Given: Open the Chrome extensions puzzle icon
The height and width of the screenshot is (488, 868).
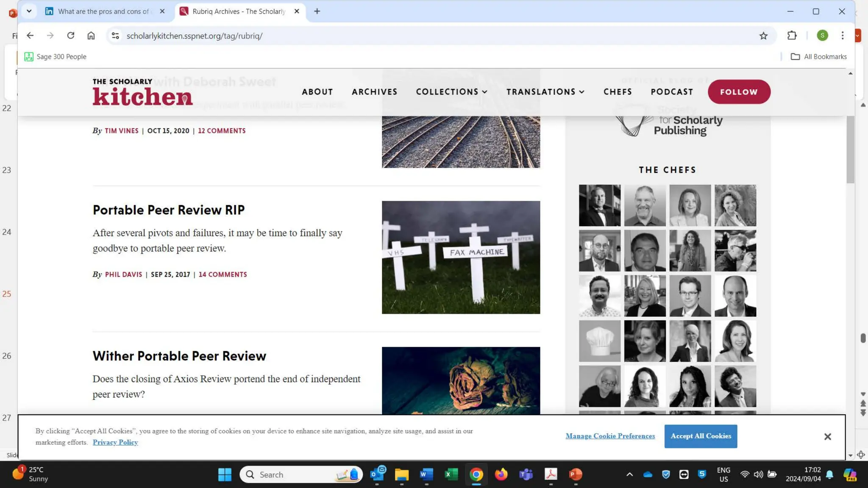Looking at the screenshot, I should (x=792, y=36).
